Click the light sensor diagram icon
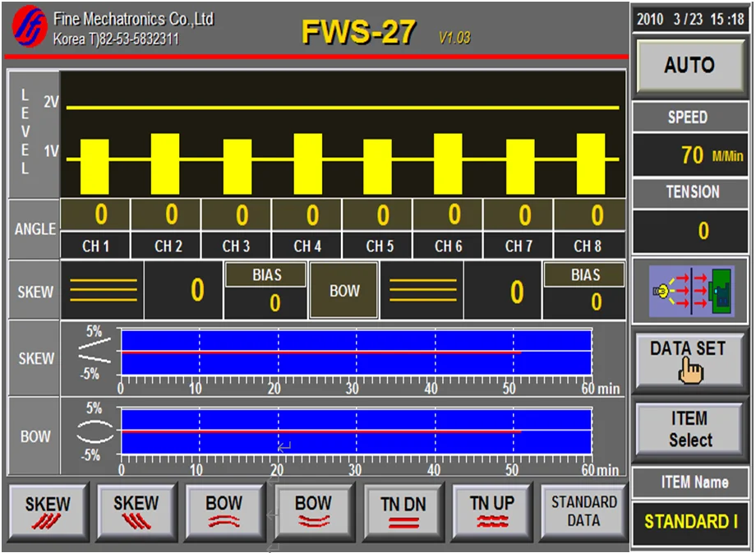The height and width of the screenshot is (553, 756). click(x=690, y=291)
